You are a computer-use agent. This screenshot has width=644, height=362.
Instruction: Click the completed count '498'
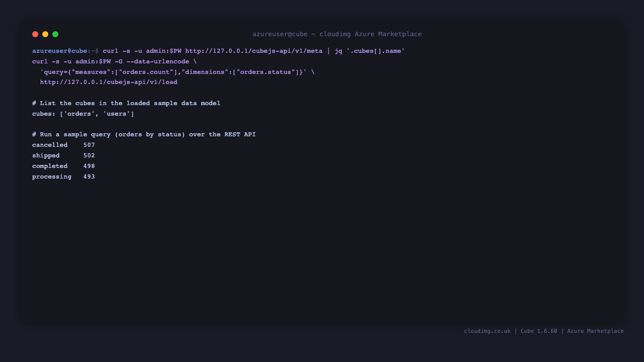tap(89, 166)
